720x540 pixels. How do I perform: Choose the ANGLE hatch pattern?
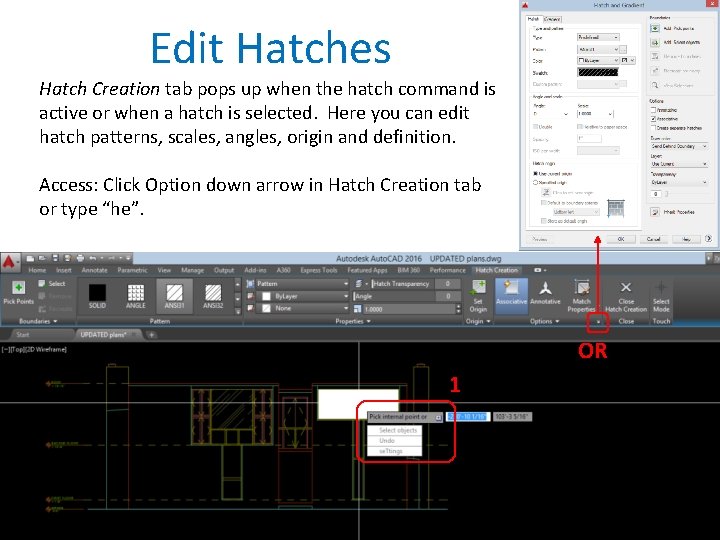point(135,296)
